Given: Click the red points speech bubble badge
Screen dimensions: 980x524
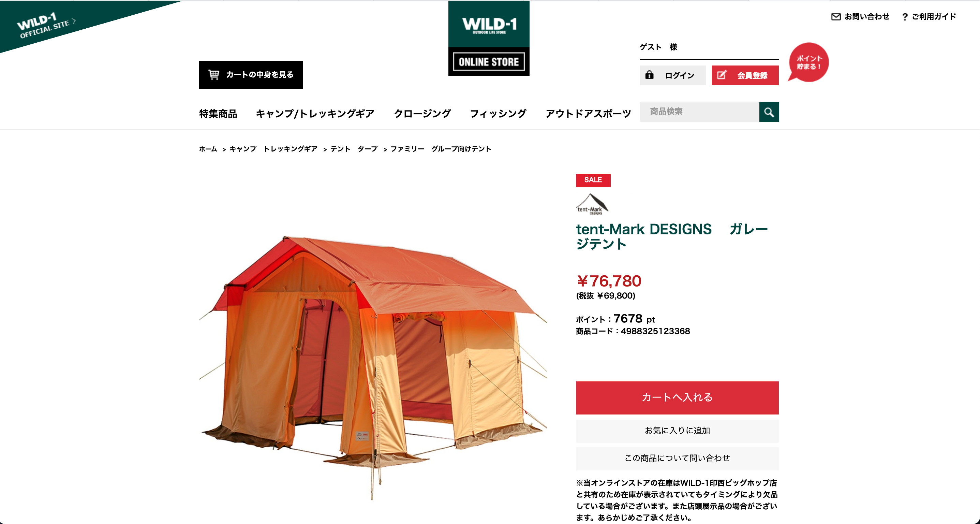Looking at the screenshot, I should point(808,62).
